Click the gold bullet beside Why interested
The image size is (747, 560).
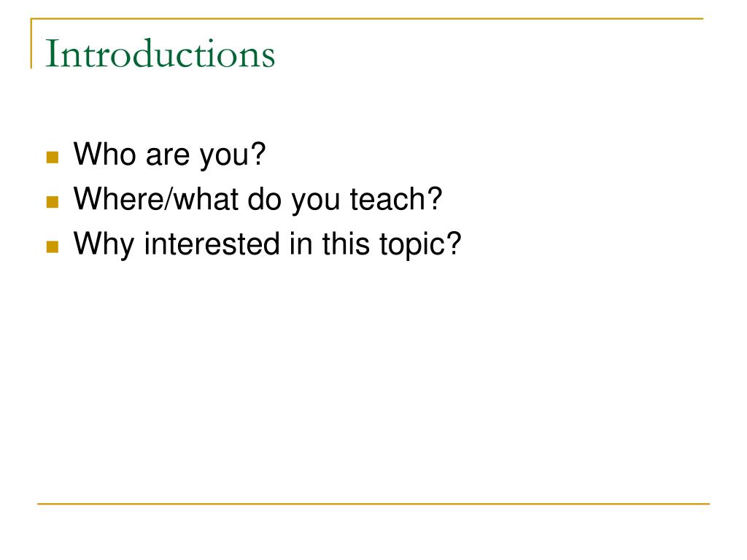click(53, 246)
